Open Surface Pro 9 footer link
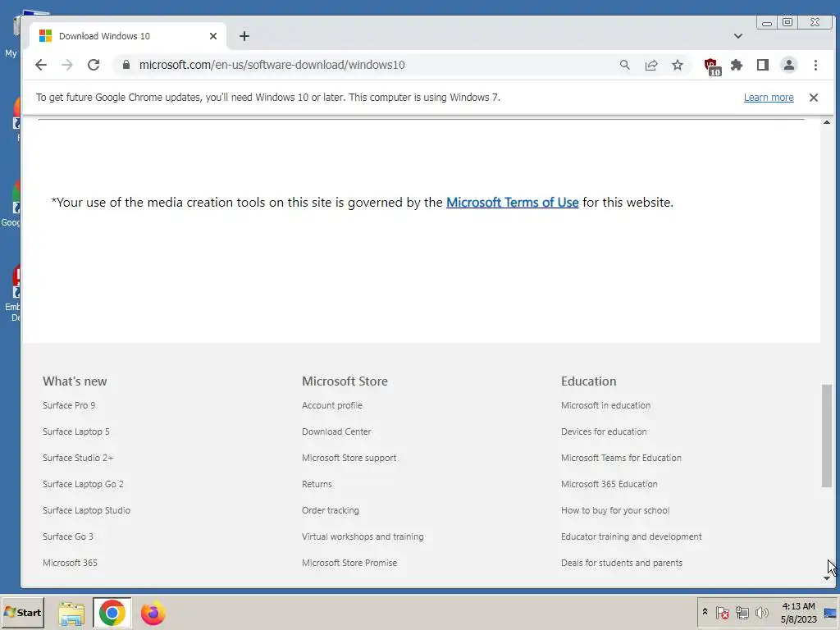This screenshot has height=630, width=840. tap(69, 405)
